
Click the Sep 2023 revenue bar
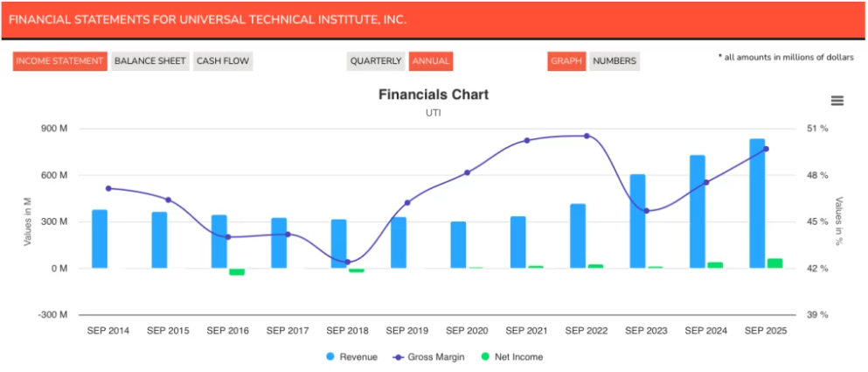(638, 221)
